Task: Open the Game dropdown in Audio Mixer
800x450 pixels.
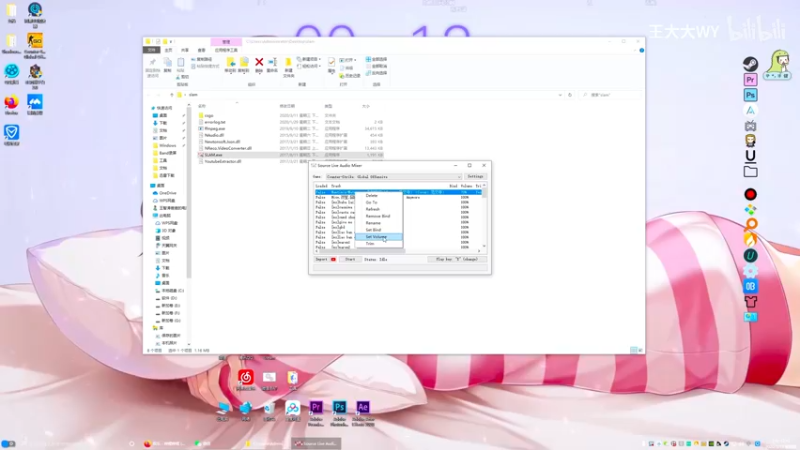Action: [x=393, y=177]
